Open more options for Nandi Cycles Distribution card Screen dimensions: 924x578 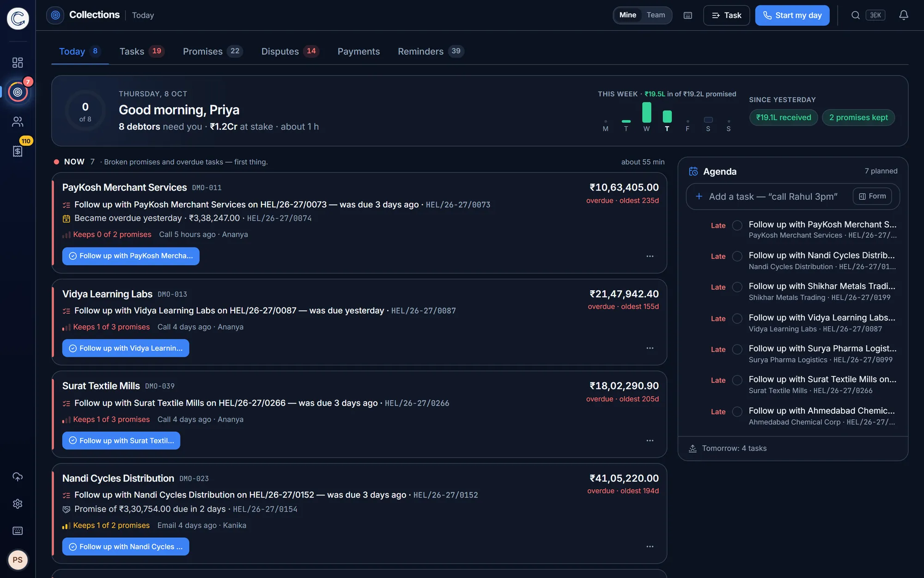point(650,547)
